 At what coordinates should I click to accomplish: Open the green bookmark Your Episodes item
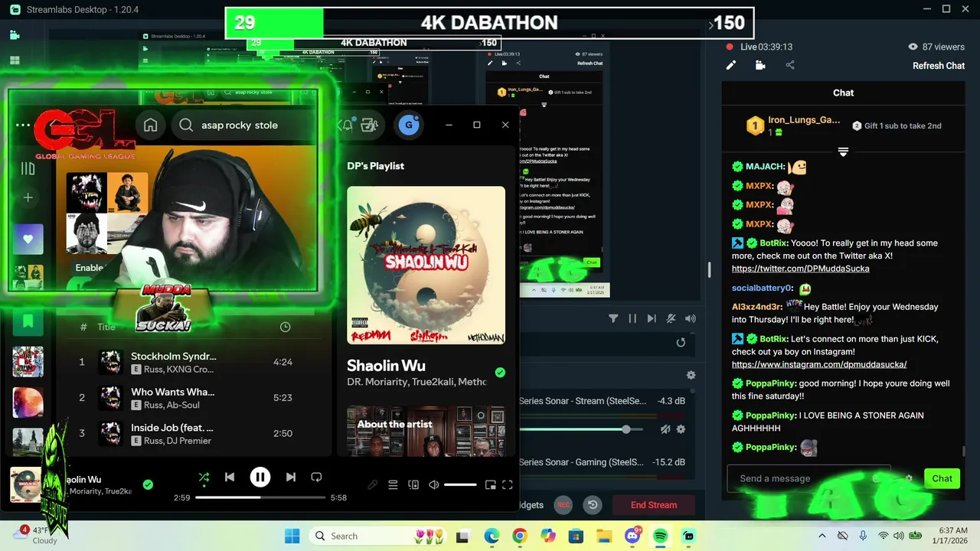28,321
